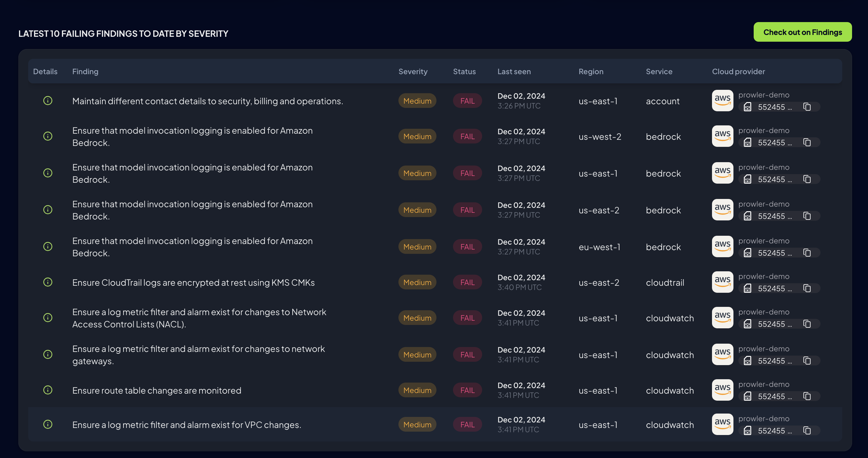The height and width of the screenshot is (458, 868).
Task: Click the Service column header
Action: [x=659, y=71]
